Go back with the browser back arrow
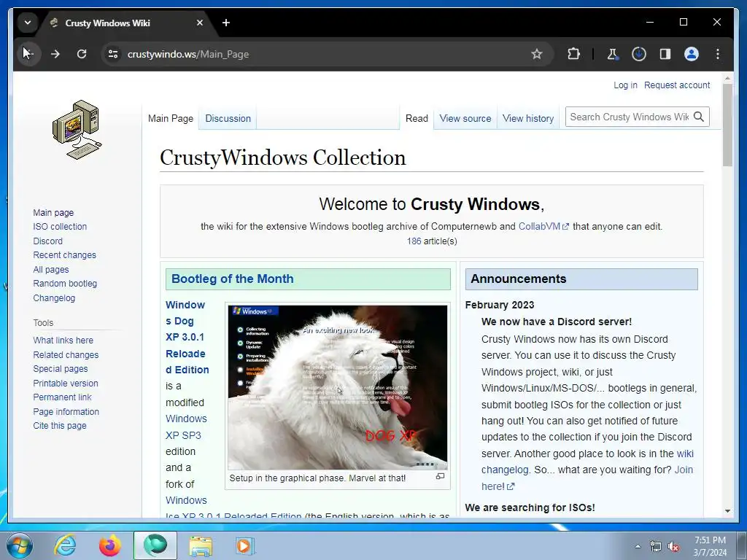The height and width of the screenshot is (560, 747). [x=28, y=54]
